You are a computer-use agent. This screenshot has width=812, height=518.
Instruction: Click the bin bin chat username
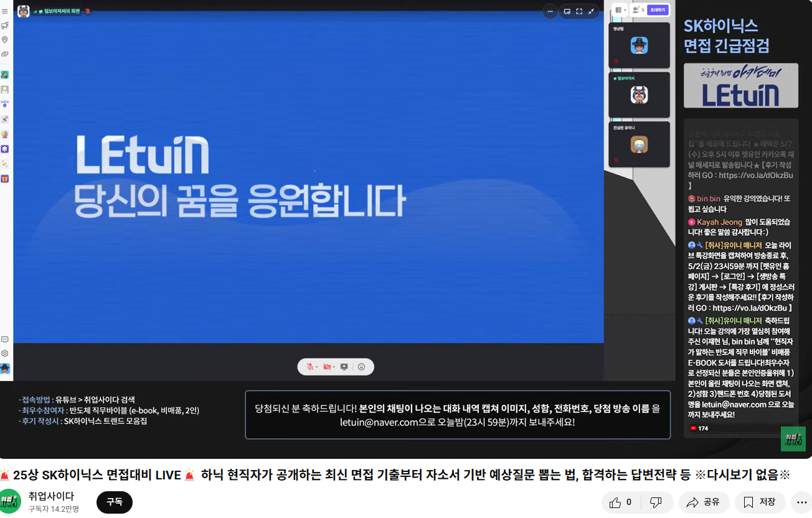point(708,199)
